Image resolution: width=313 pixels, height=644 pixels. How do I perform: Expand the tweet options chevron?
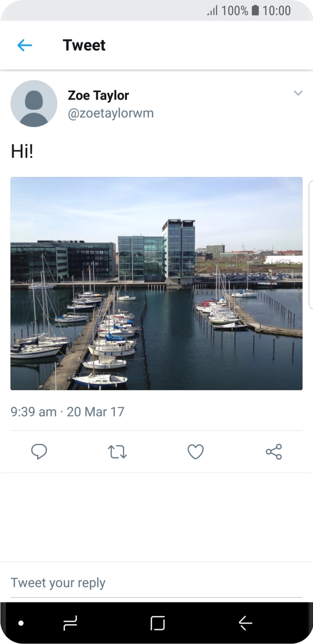click(298, 93)
